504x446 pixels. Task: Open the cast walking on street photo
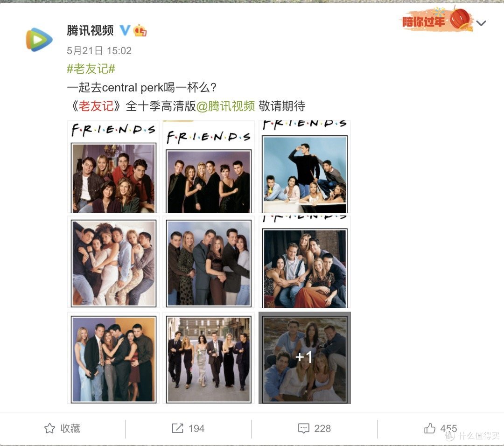coord(209,358)
